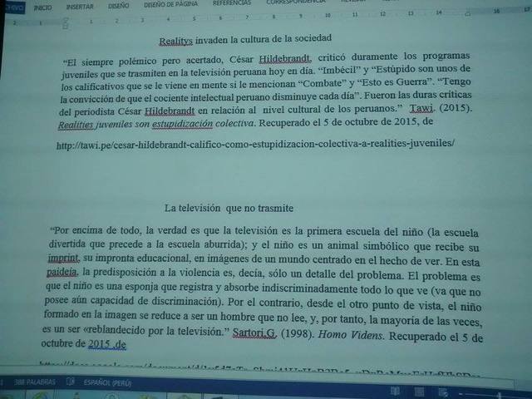Screen dimensions: 532x399
Task: Click the blue-underlined "2015 de" text
Action: coord(107,344)
